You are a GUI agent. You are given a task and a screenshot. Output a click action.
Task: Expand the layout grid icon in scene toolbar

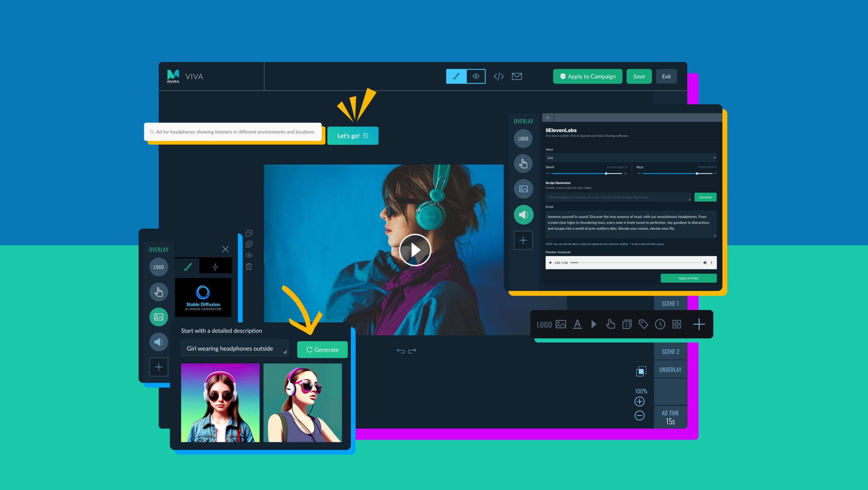677,324
